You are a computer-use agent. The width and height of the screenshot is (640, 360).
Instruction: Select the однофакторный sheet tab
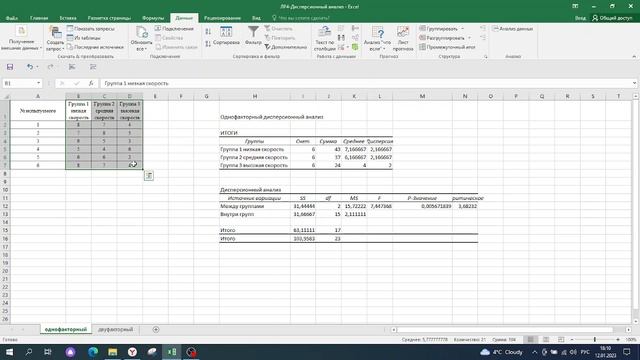coord(66,329)
